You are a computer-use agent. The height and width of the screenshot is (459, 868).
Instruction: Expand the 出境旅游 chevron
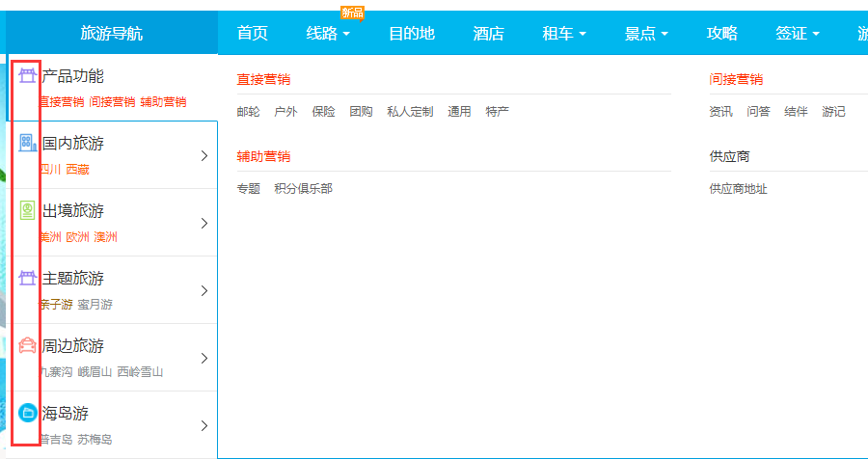click(x=203, y=224)
